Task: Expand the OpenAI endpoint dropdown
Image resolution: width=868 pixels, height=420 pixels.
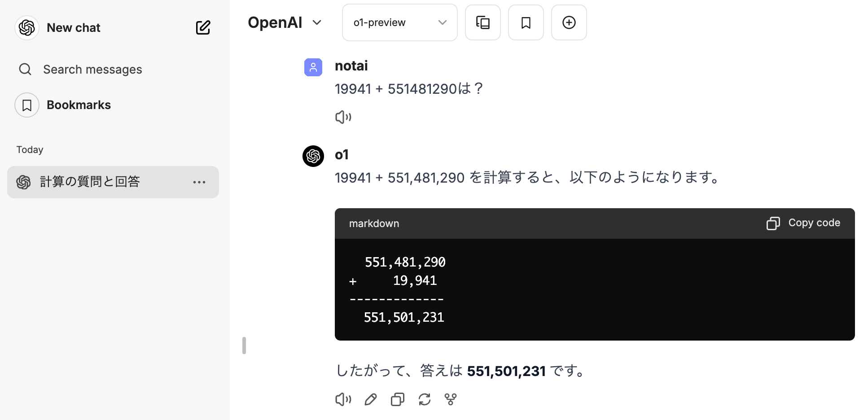Action: point(285,22)
